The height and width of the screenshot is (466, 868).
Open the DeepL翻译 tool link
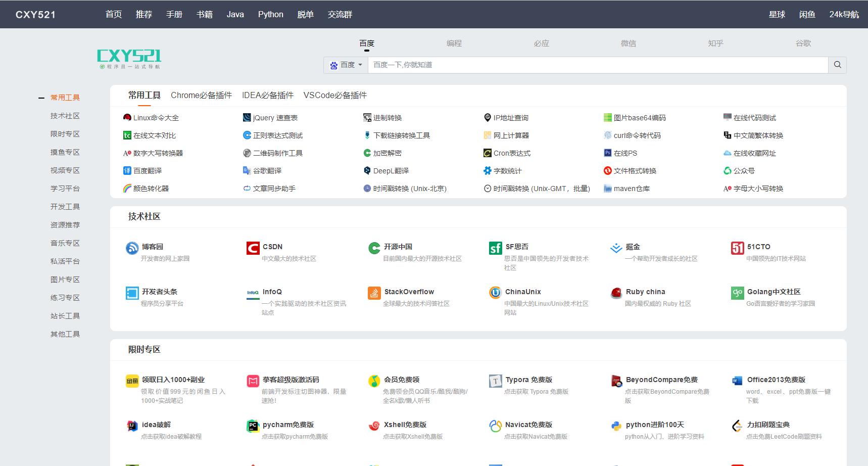coord(391,171)
